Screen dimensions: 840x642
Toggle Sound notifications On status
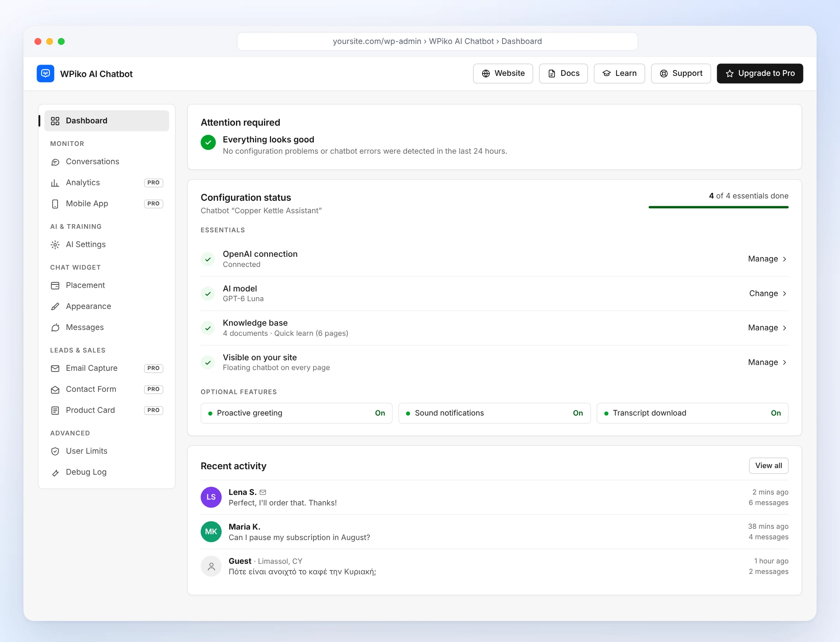pos(578,413)
